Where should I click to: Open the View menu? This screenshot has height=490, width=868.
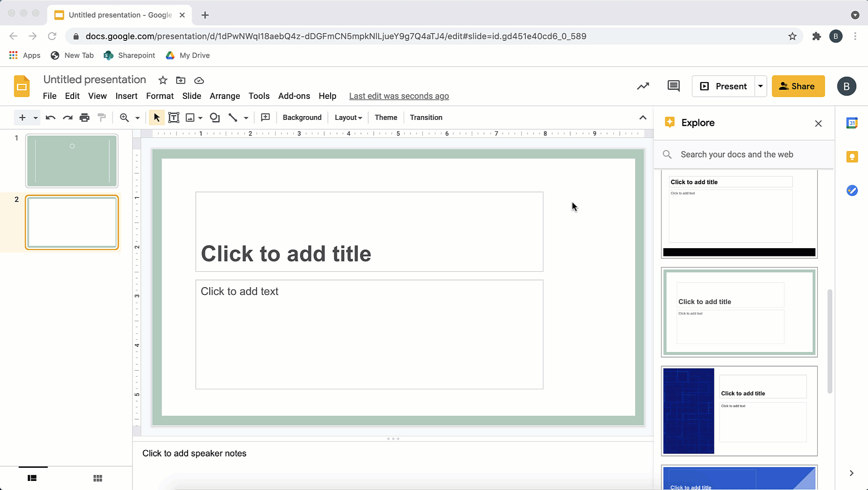pyautogui.click(x=97, y=96)
